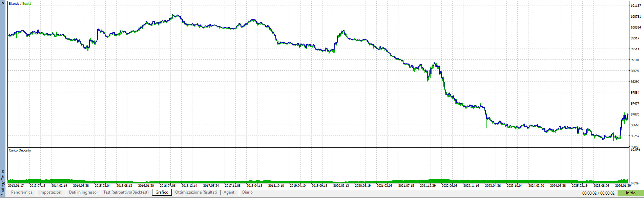
Task: Open the Panoramica tab
Action: point(22,193)
